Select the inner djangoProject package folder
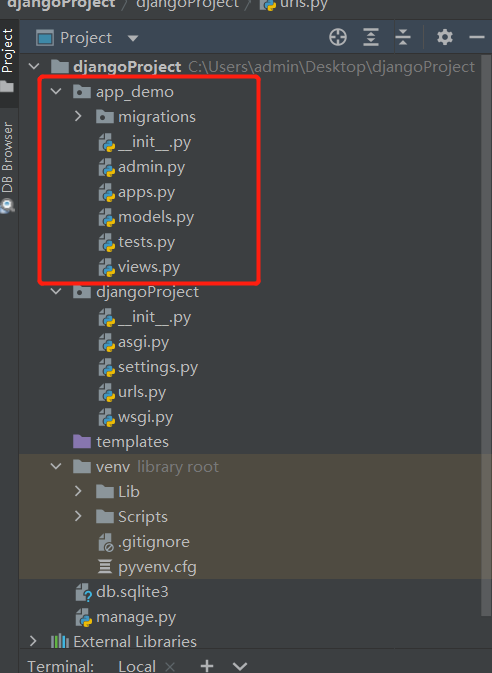492x673 pixels. [x=147, y=292]
